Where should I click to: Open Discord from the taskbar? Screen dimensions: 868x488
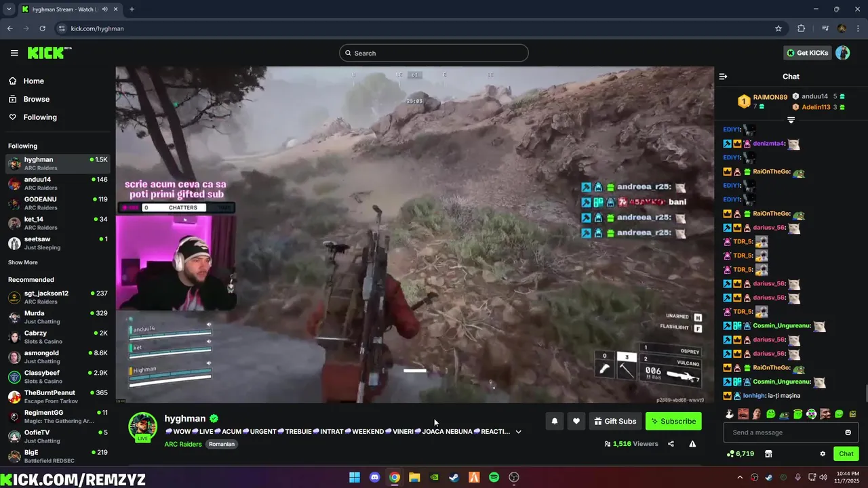[374, 477]
